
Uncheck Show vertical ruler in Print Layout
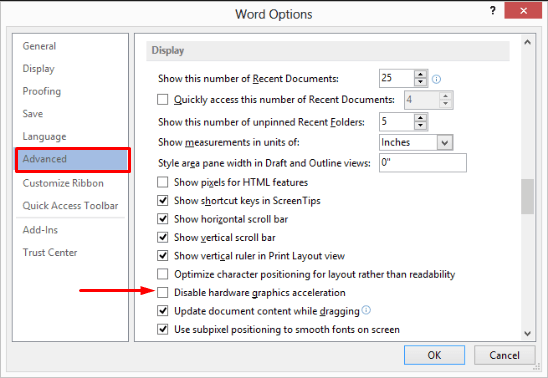pos(162,256)
